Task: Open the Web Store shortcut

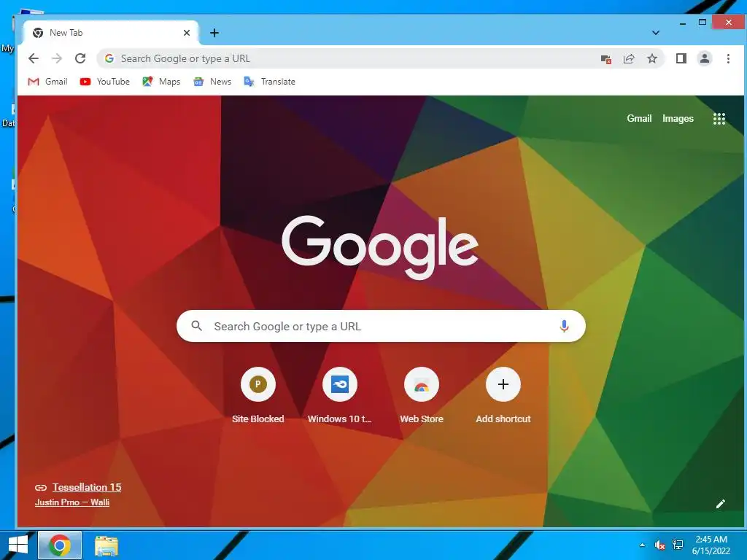Action: point(422,396)
